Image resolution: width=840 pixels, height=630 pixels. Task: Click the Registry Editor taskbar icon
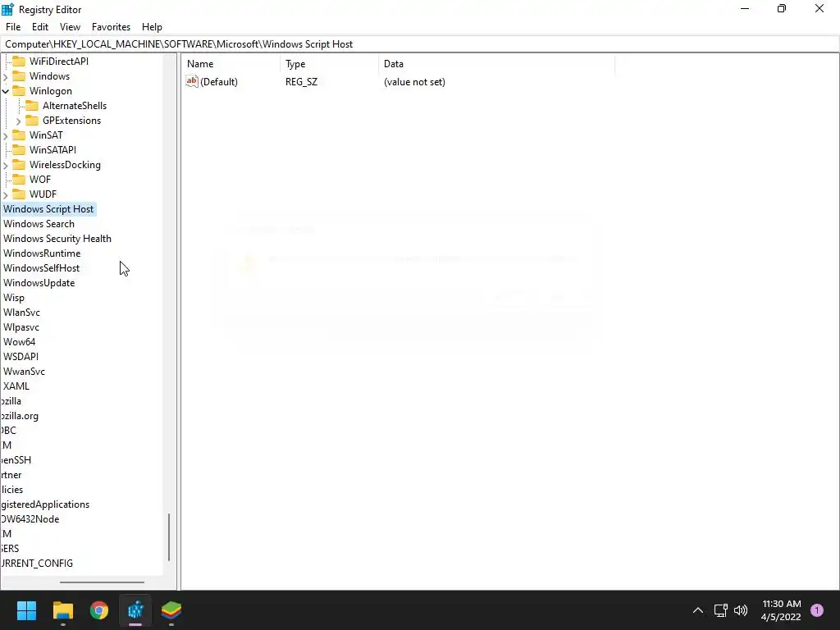tap(135, 610)
